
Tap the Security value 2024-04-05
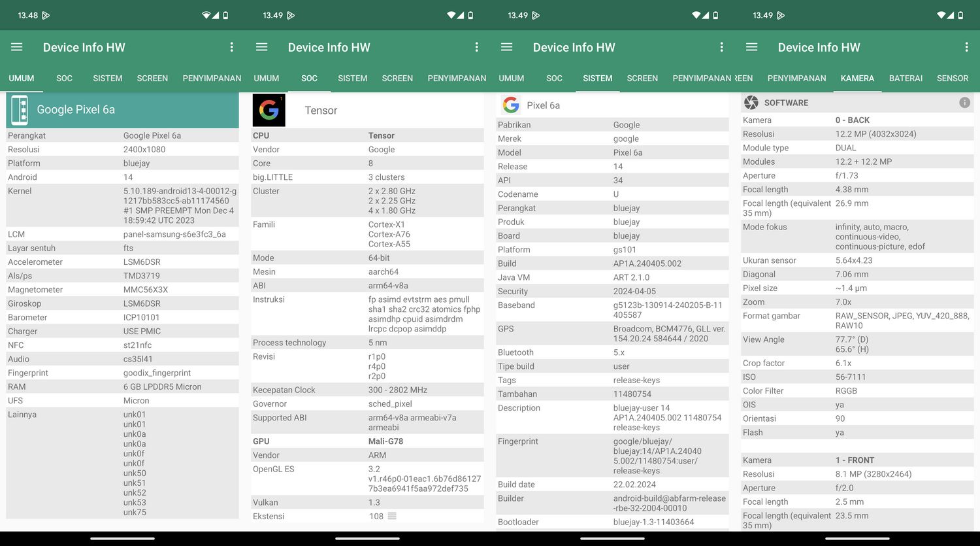click(634, 291)
